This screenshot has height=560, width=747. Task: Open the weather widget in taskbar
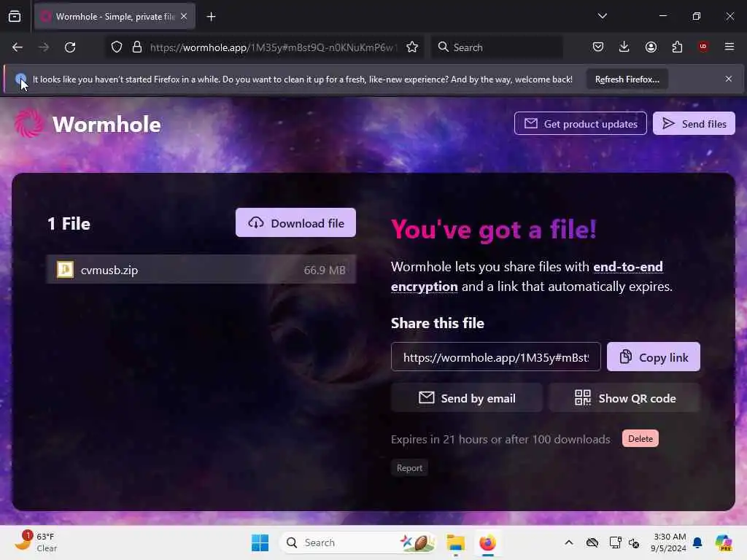point(36,542)
